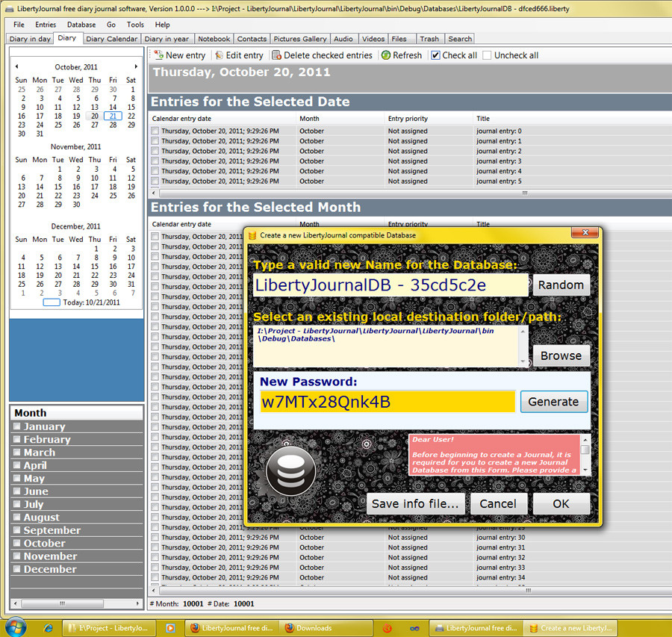Click the red swirl taskbar icon
Image resolution: width=672 pixels, height=637 pixels.
pos(387,629)
